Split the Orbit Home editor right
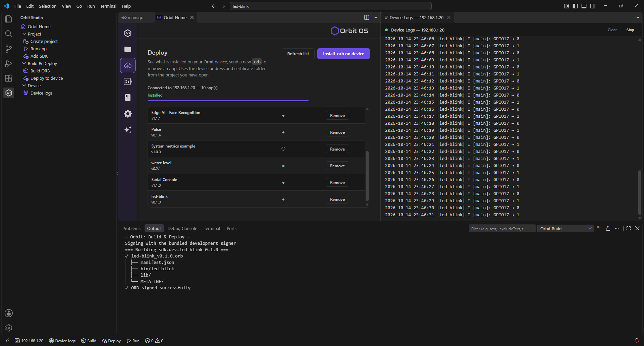644x346 pixels. pyautogui.click(x=367, y=17)
